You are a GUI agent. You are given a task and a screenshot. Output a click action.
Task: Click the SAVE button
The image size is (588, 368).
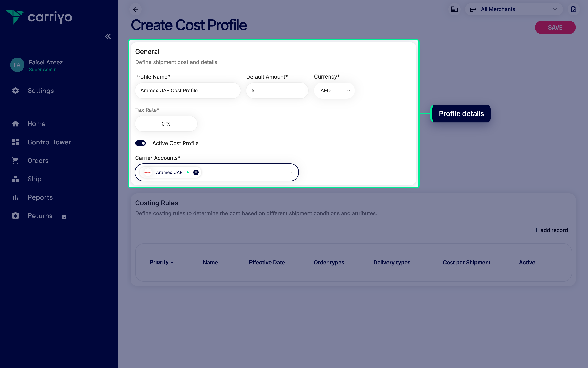(x=555, y=28)
